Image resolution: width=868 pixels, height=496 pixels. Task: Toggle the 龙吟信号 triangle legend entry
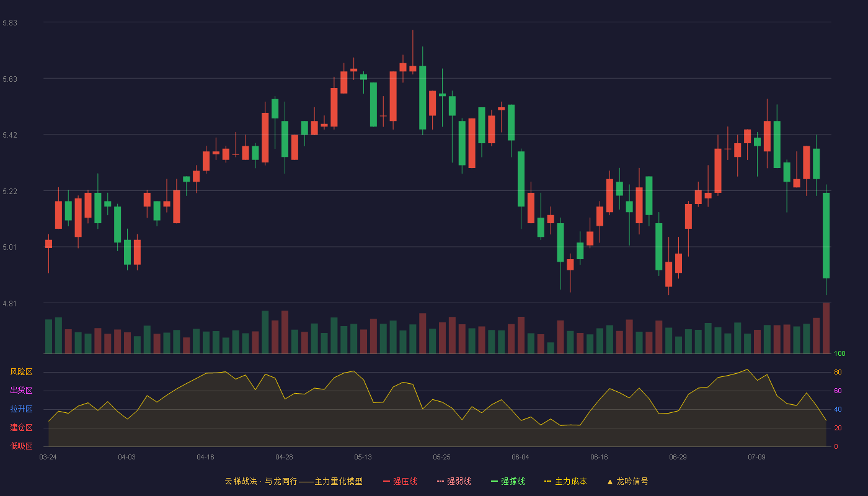tap(627, 481)
